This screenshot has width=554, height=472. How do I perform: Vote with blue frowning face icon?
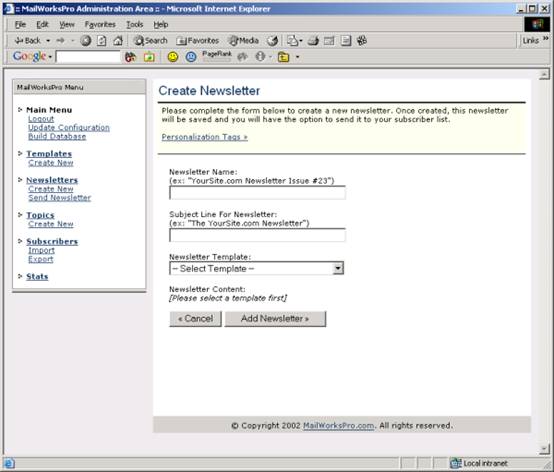click(191, 57)
